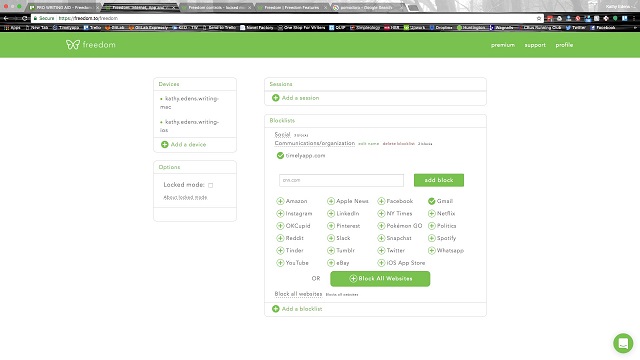Click the Block All Websites button
This screenshot has width=640, height=360.
tap(380, 279)
